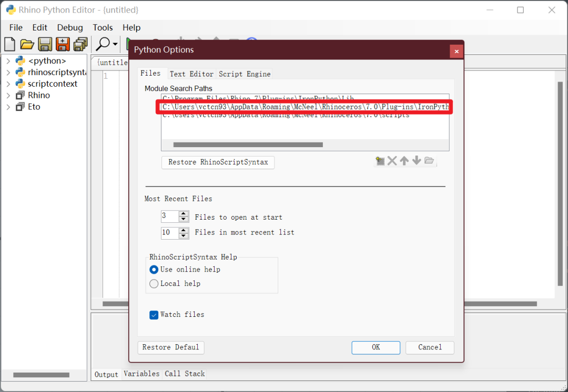568x392 pixels.
Task: Click the Restore RhinoScriptSyntax button
Action: (x=218, y=162)
